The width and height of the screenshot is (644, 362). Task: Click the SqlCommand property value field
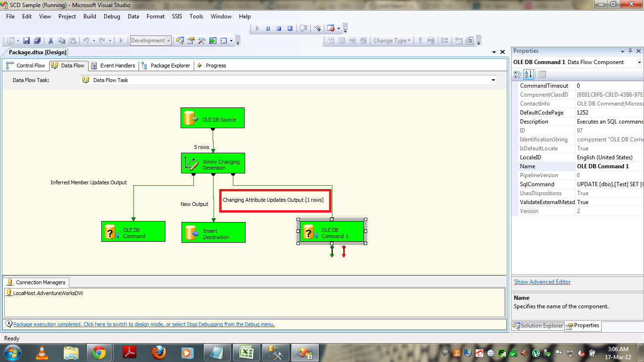[x=609, y=184]
